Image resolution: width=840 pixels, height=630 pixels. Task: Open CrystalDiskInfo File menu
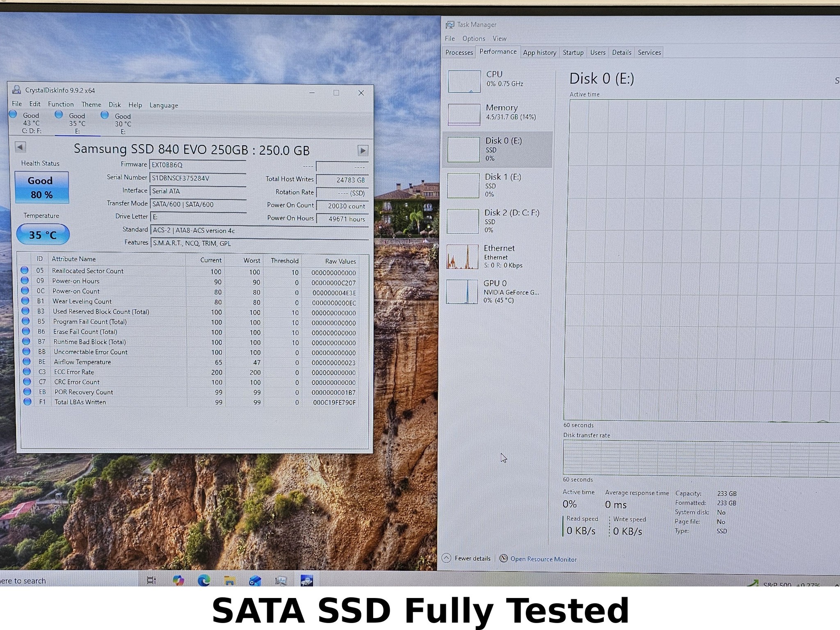tap(17, 104)
